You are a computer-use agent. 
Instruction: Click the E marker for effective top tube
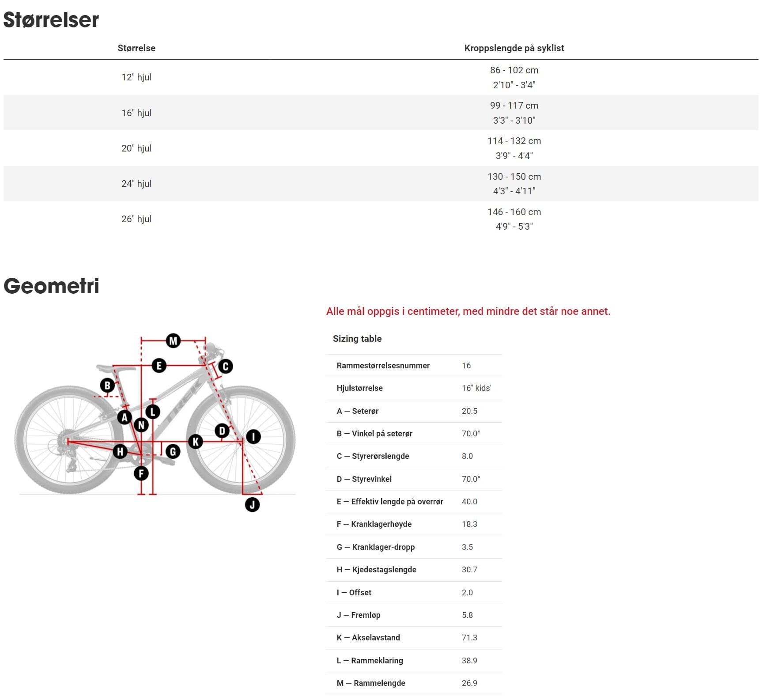click(x=159, y=366)
